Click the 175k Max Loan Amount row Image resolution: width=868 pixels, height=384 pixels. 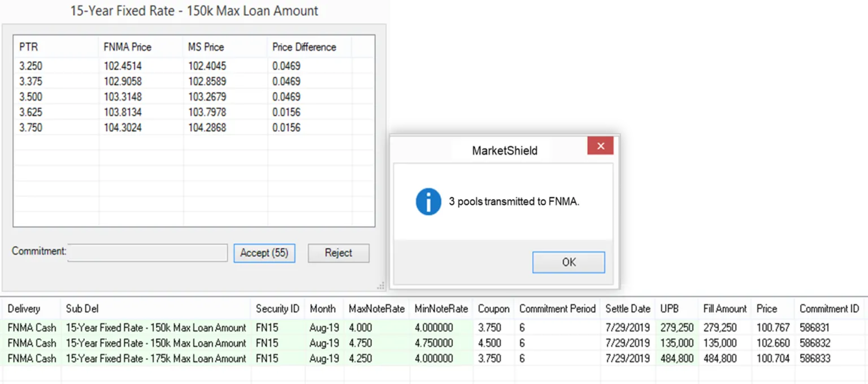click(x=155, y=358)
